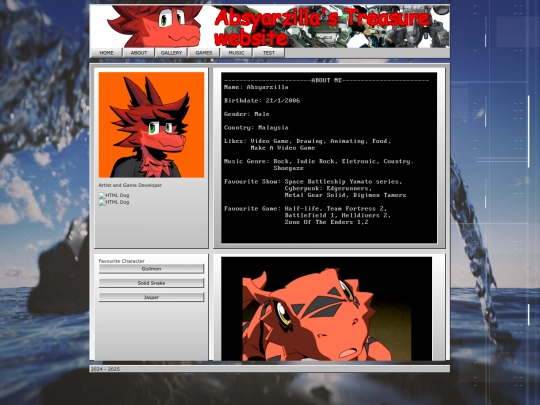Click the first broken HTML Dog image
Viewport: 540px width, 405px height.
point(114,195)
